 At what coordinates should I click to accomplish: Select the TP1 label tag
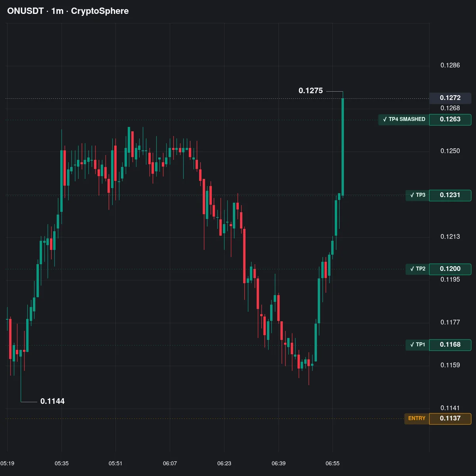pyautogui.click(x=417, y=345)
